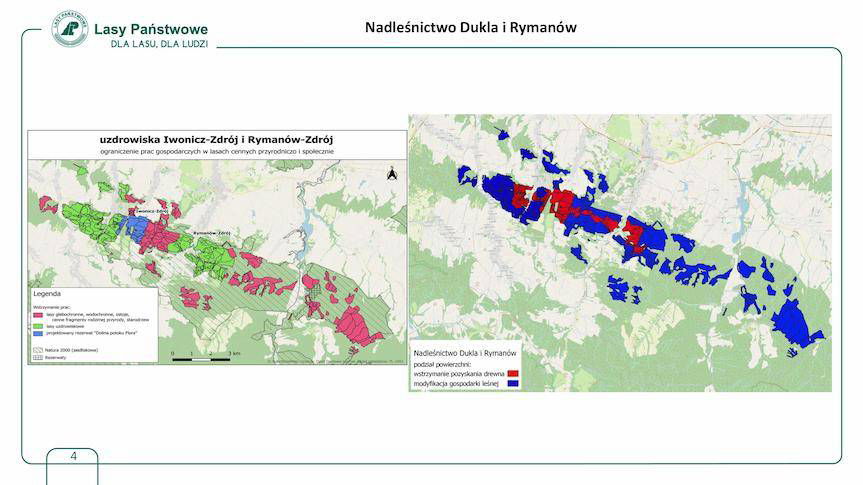Click the slide title Nadleśnictwo Dukla i Rymanów
Screen dimensions: 863x485
pyautogui.click(x=470, y=28)
